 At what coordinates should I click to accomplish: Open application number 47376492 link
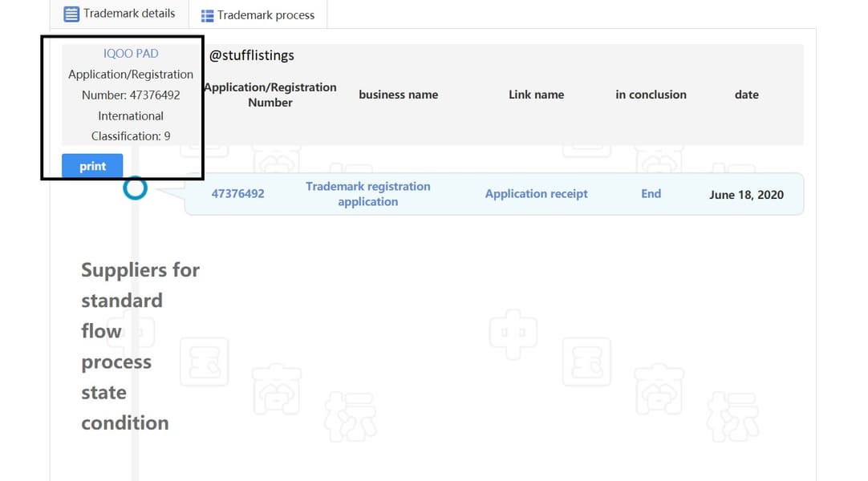(237, 194)
